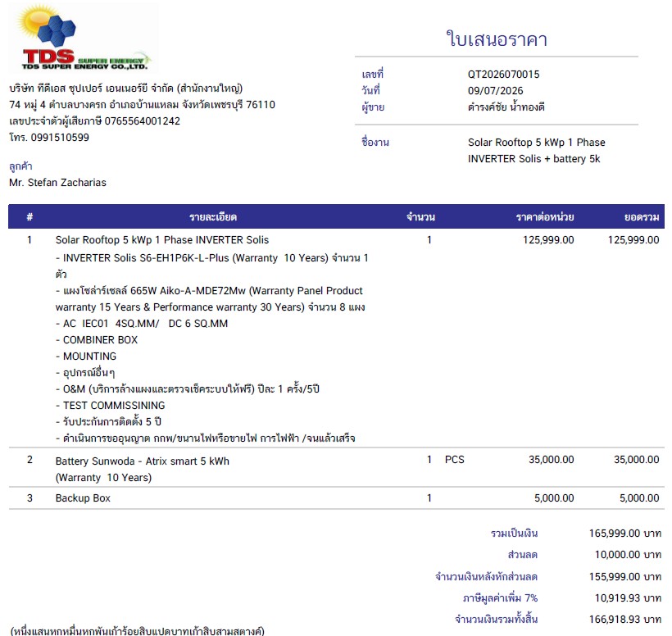The width and height of the screenshot is (672, 636).
Task: Click unit price 125,999.00
Action: point(548,240)
